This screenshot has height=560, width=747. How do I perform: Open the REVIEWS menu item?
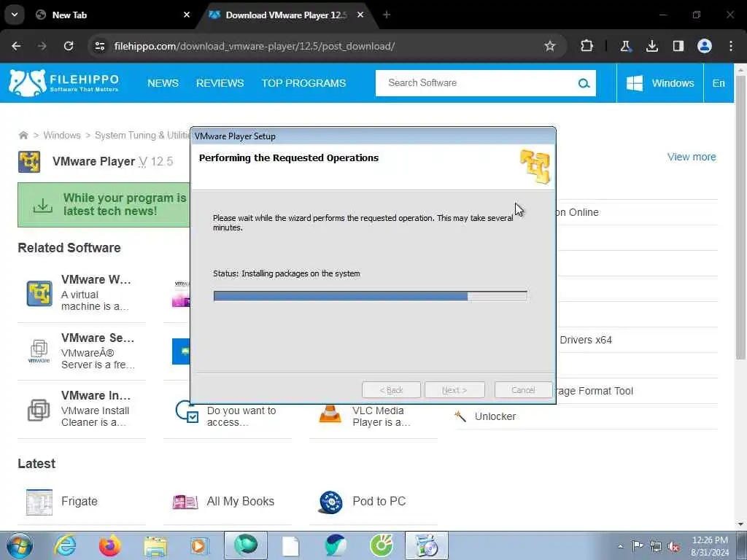(220, 83)
